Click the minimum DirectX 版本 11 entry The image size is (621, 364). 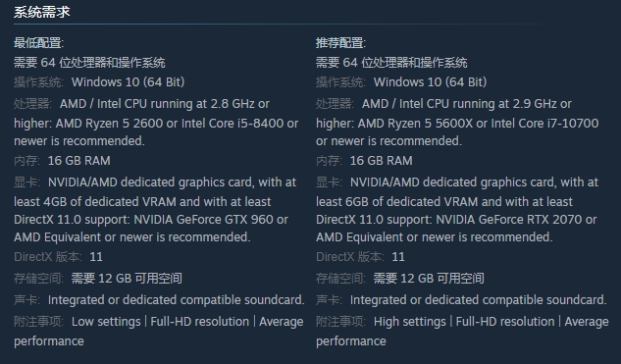(58, 257)
